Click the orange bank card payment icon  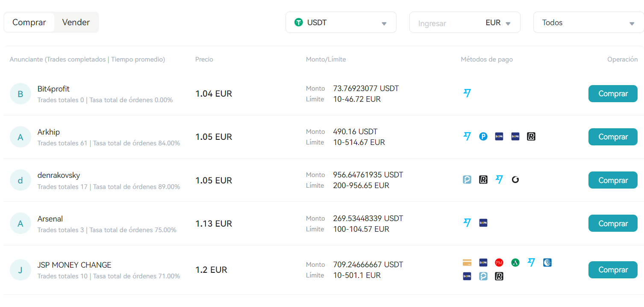pos(467,263)
